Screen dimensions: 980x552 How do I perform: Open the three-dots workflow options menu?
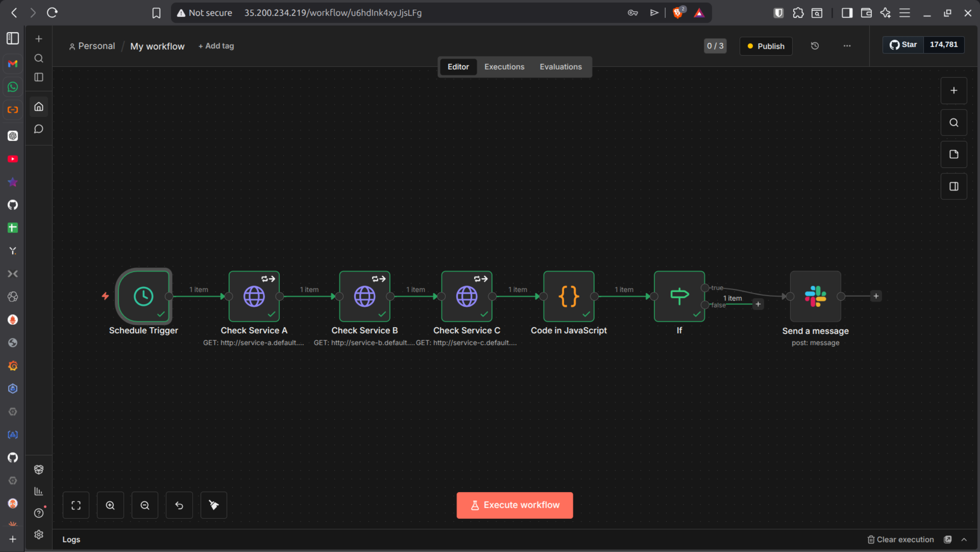pyautogui.click(x=847, y=46)
